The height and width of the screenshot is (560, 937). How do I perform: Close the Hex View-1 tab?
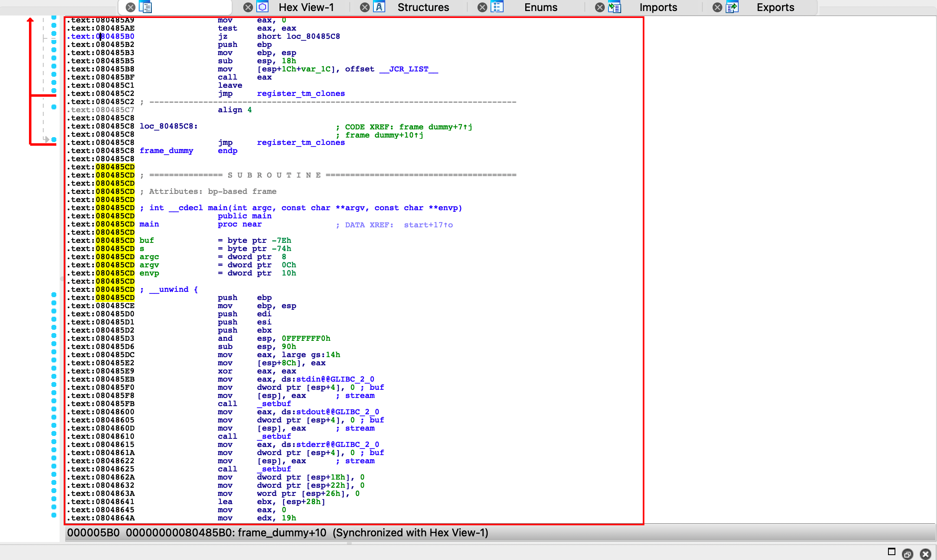248,7
